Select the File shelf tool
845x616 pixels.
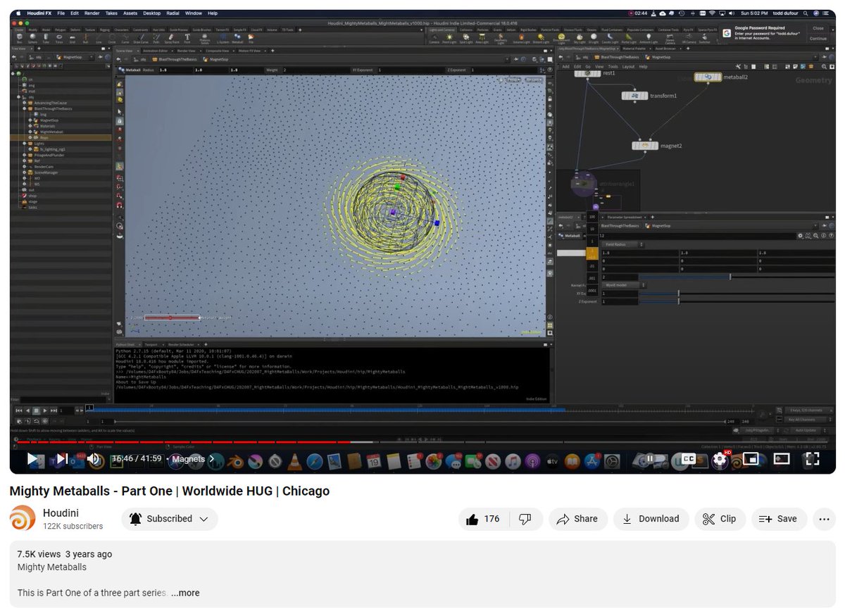point(251,38)
